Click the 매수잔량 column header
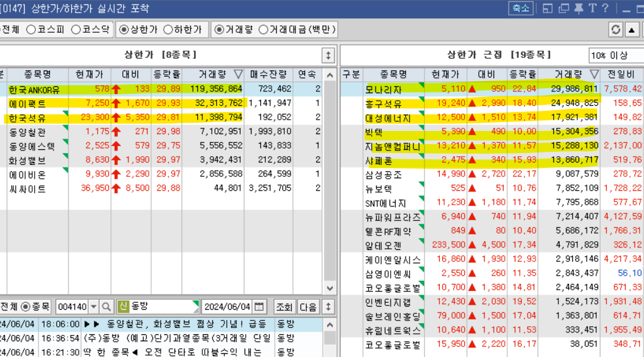644x357 pixels. pos(268,74)
